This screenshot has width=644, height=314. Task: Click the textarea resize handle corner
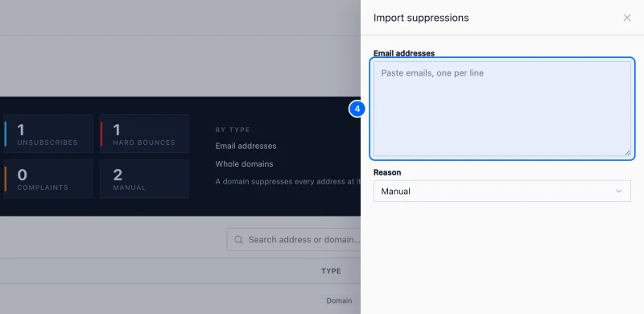(628, 152)
